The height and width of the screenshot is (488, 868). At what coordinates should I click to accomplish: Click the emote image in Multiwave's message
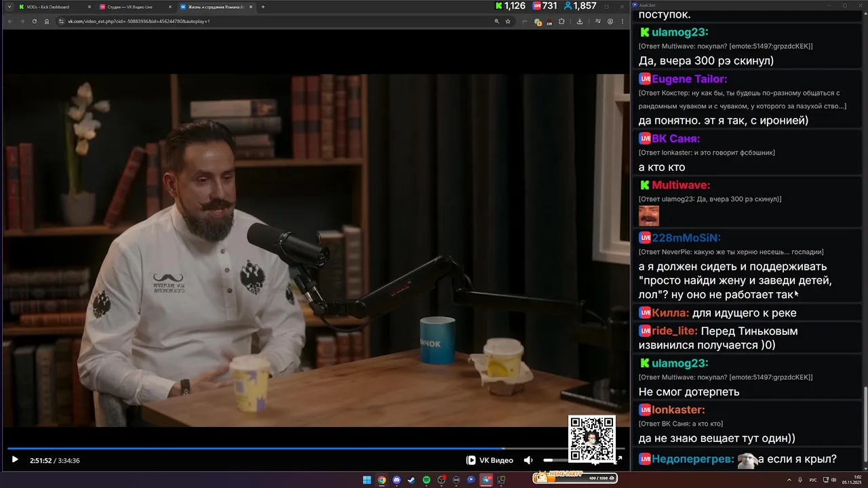point(649,216)
